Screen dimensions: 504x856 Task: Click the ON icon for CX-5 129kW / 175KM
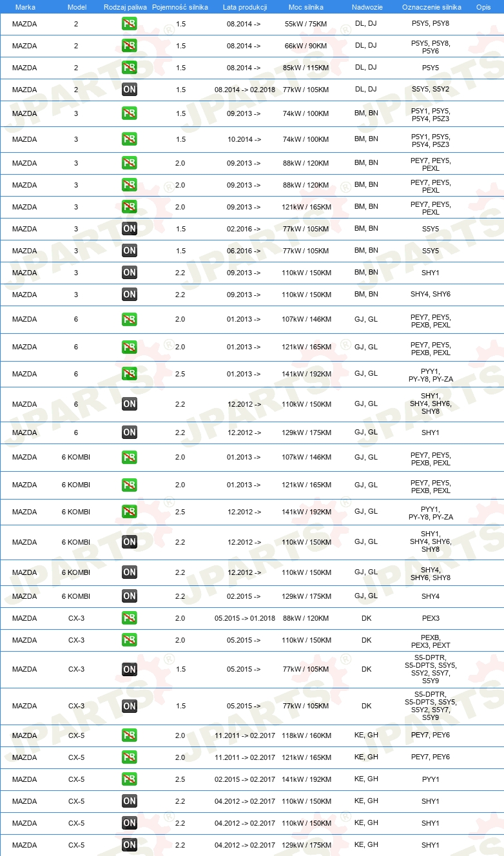click(x=130, y=845)
